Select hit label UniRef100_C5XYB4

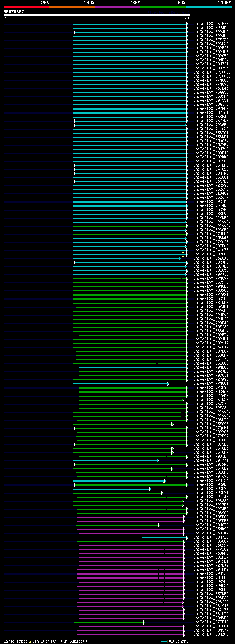[x=211, y=145]
